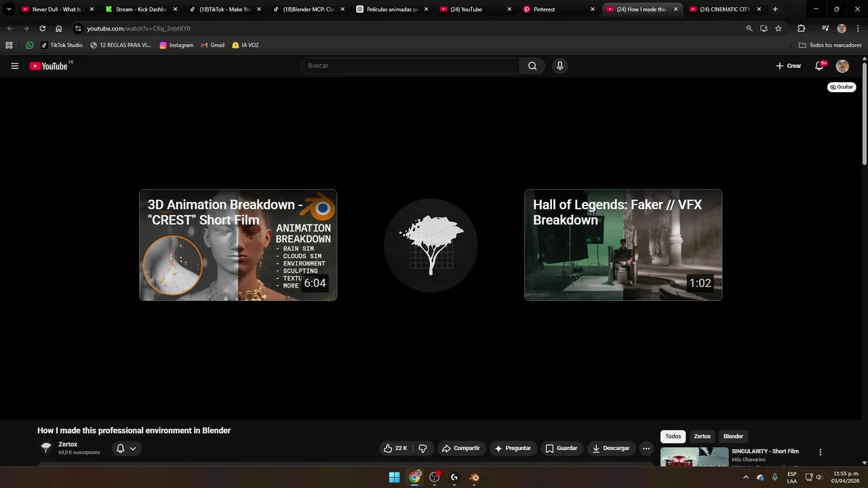Open a new browser tab
868x488 pixels.
pyautogui.click(x=775, y=9)
